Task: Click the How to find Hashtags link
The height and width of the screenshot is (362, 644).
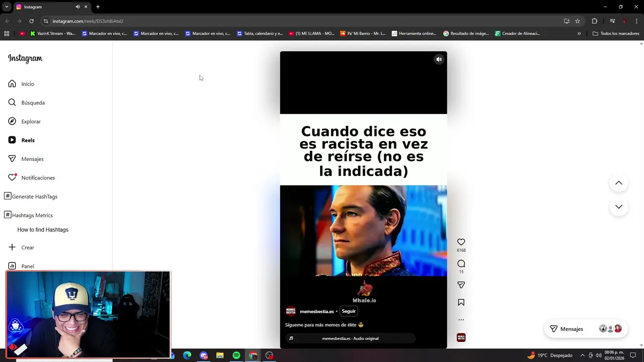Action: click(43, 230)
